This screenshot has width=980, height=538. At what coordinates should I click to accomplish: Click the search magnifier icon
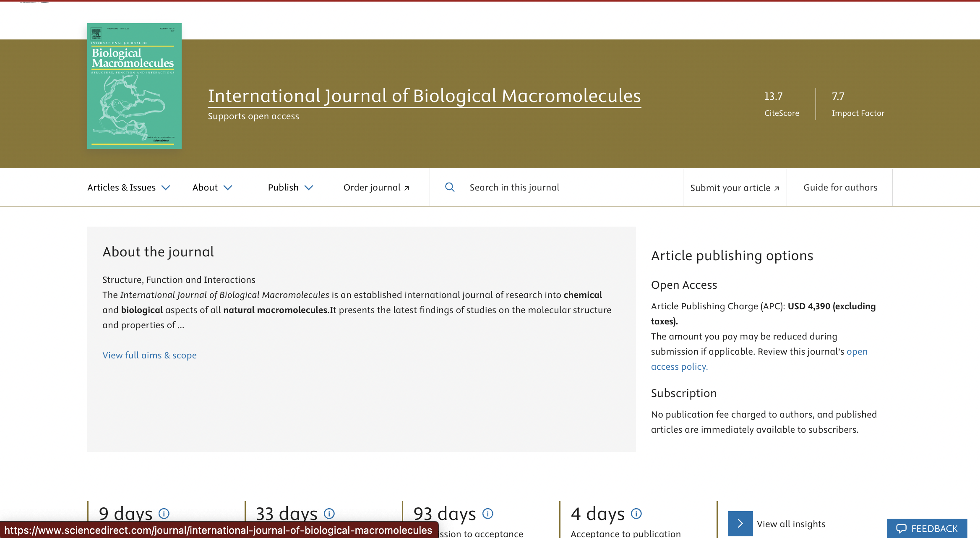coord(450,187)
